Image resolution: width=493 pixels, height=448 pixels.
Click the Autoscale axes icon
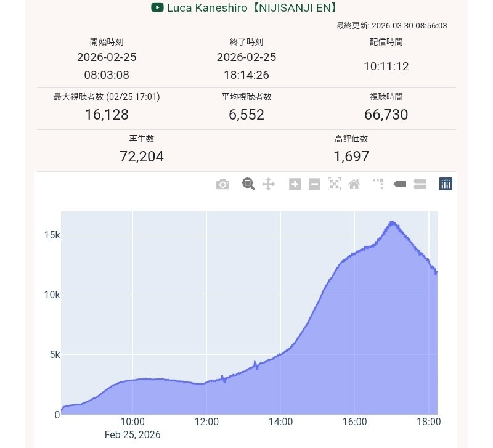point(334,184)
